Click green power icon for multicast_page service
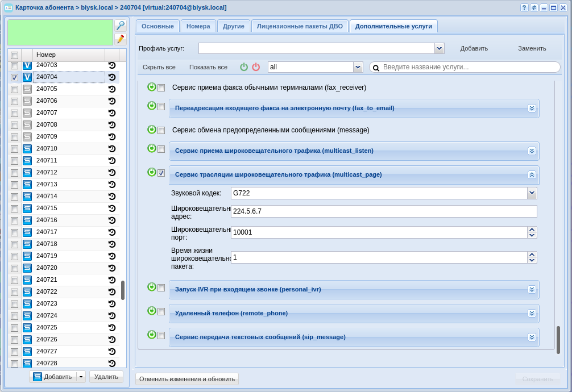Image resolution: width=572 pixels, height=392 pixels. click(152, 172)
